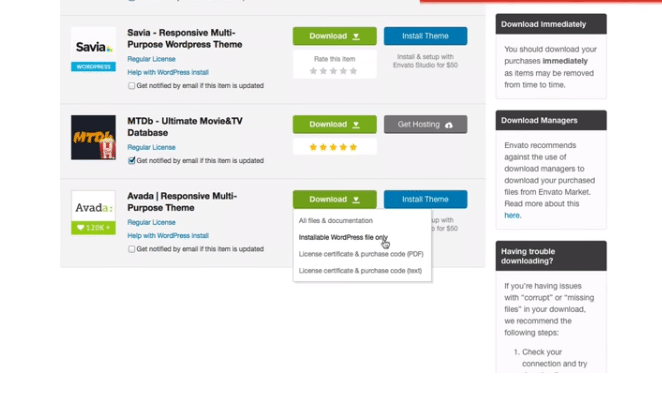Enable email update notifications for Avada
Screen dimensions: 662x400
[x=132, y=249]
